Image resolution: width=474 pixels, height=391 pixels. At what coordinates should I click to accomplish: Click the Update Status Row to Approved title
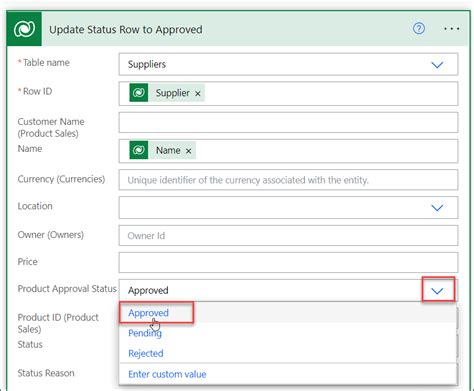pyautogui.click(x=126, y=29)
